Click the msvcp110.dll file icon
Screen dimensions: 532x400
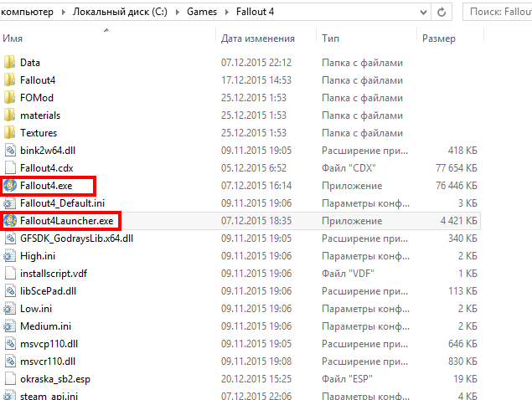click(x=10, y=344)
